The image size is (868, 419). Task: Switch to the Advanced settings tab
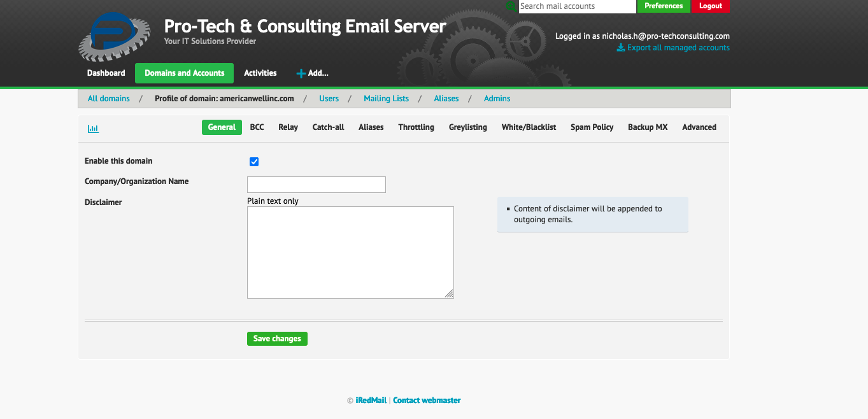click(699, 127)
